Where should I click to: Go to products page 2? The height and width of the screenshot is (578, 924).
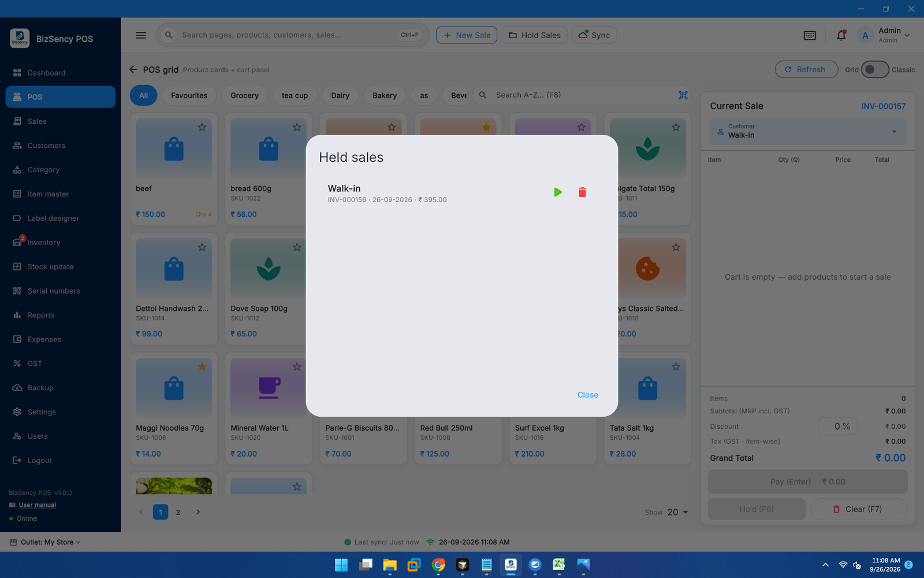click(x=178, y=512)
